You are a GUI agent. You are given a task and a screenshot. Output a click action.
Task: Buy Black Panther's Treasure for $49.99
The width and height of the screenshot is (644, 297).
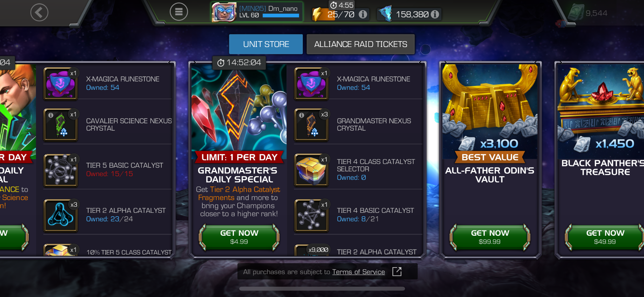click(605, 237)
